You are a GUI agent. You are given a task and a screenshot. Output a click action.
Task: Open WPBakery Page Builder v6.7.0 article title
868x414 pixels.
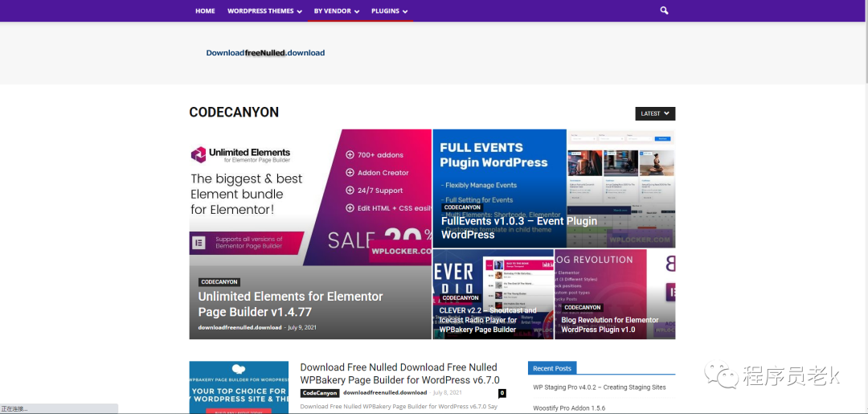tap(399, 374)
